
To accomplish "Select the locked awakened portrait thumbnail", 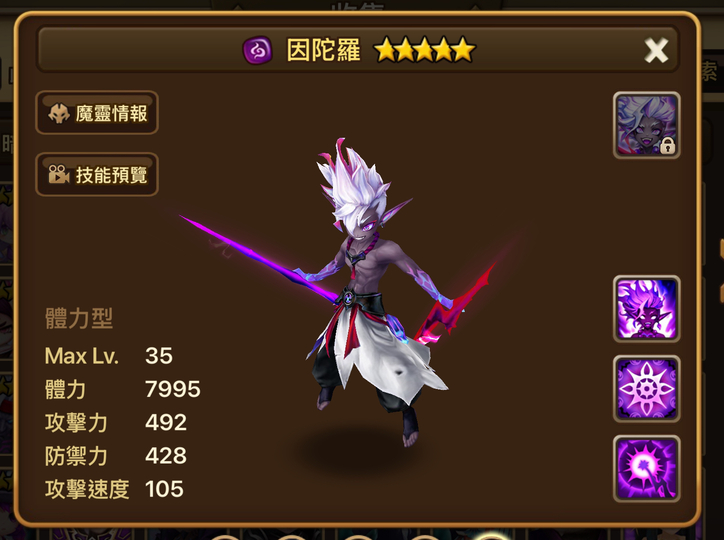I will point(646,125).
